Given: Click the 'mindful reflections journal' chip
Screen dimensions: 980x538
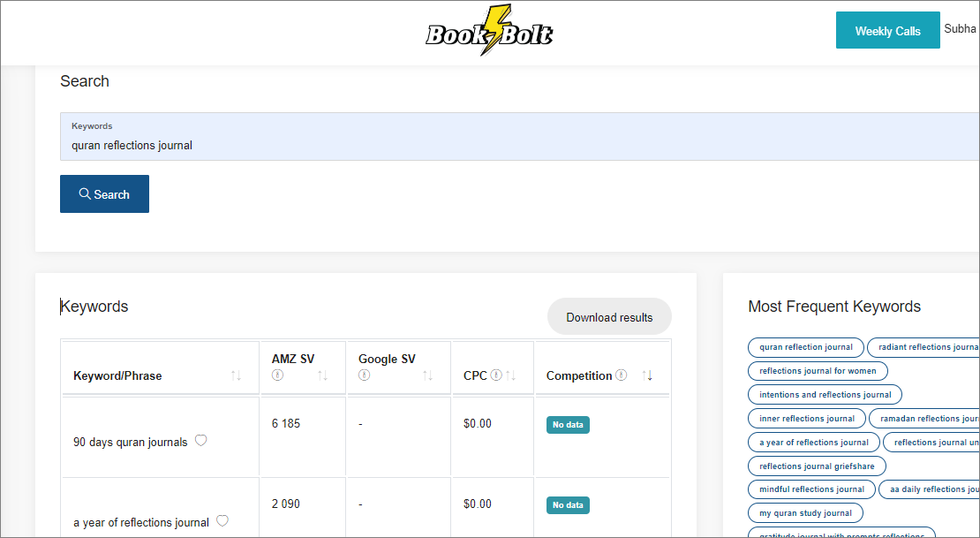Looking at the screenshot, I should (x=811, y=489).
